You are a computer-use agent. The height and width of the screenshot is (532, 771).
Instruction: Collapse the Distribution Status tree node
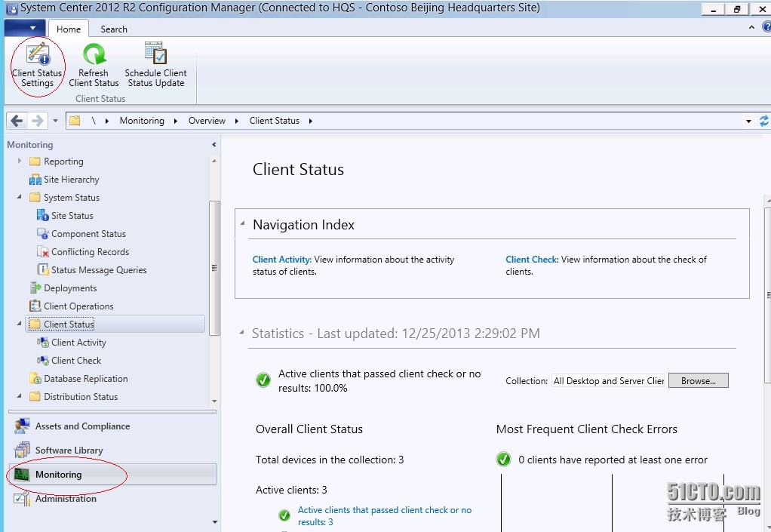19,395
